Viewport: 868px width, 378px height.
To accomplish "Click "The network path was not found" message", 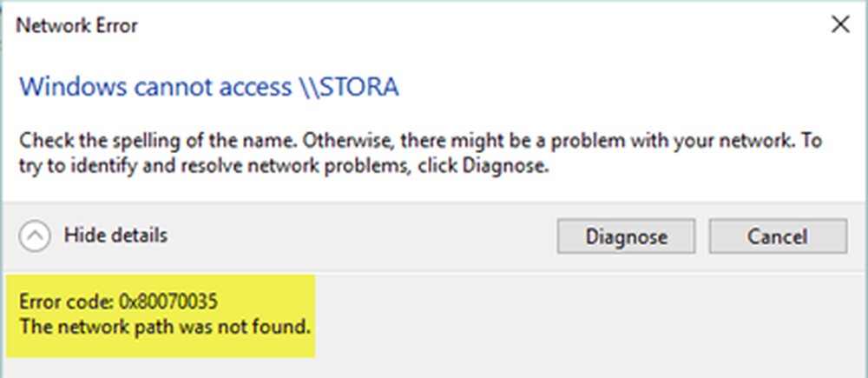I will pos(164,328).
